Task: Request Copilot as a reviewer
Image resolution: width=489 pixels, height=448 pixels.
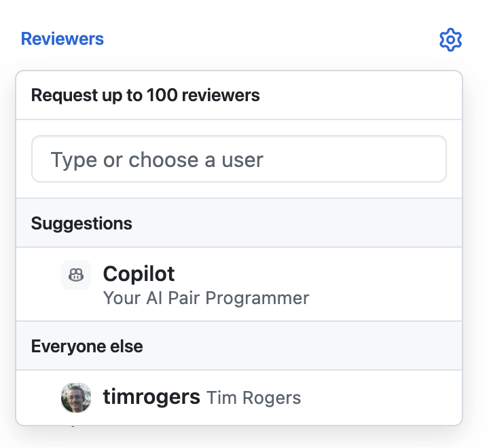Action: (x=239, y=284)
